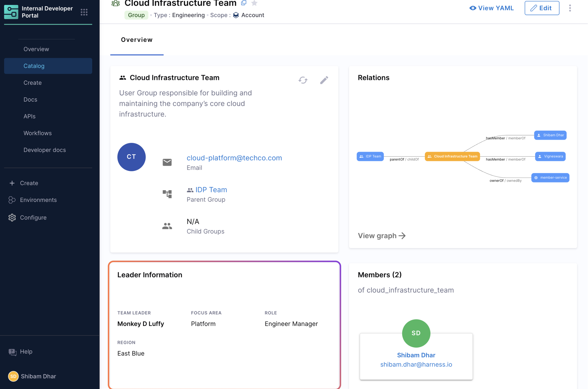588x389 pixels.
Task: Click View graph link
Action: point(382,236)
